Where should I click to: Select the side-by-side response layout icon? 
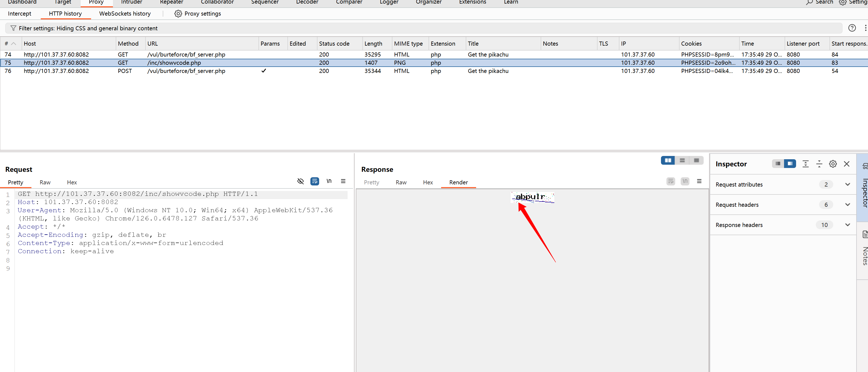point(668,161)
